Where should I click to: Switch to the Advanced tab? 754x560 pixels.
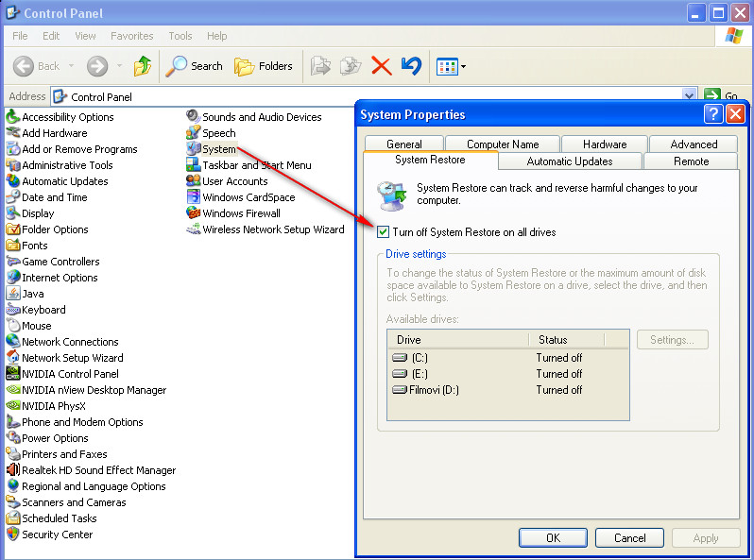click(x=694, y=144)
